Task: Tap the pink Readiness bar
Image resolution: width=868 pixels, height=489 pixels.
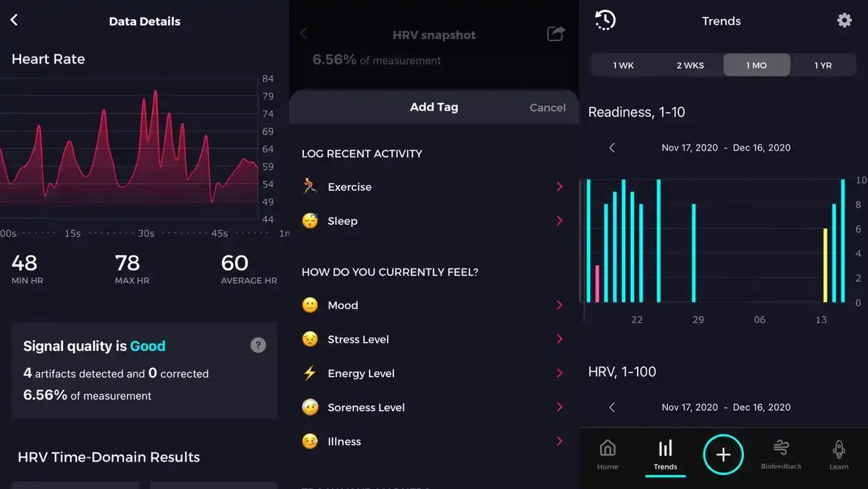Action: tap(597, 284)
